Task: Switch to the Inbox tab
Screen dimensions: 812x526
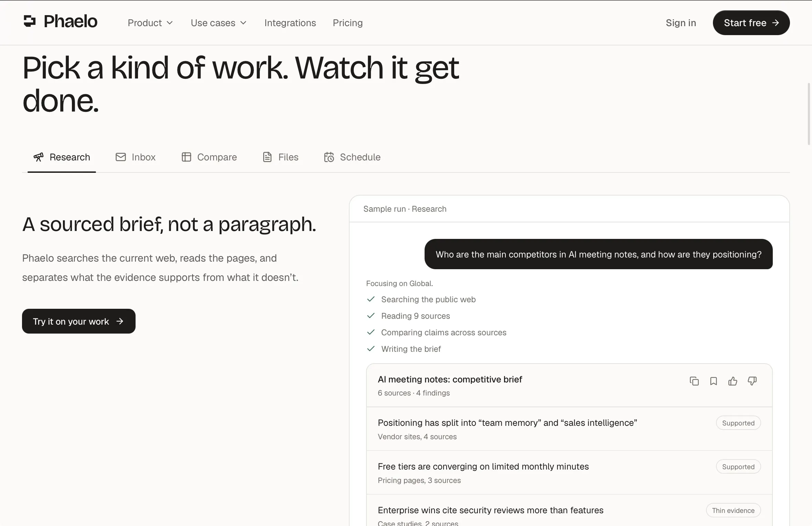Action: [x=136, y=157]
